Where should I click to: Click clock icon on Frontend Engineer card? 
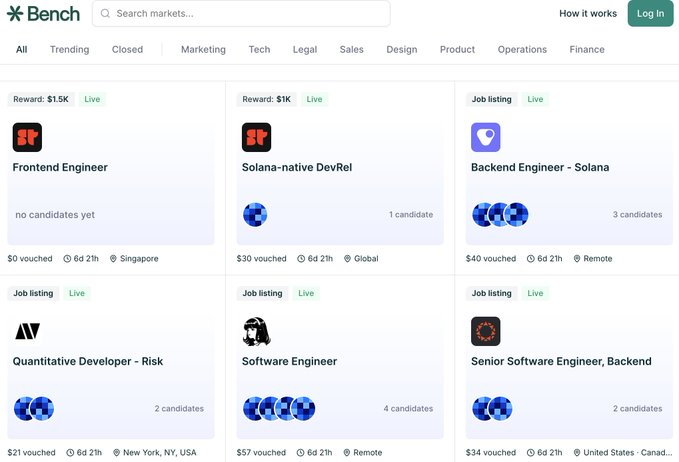coord(67,258)
